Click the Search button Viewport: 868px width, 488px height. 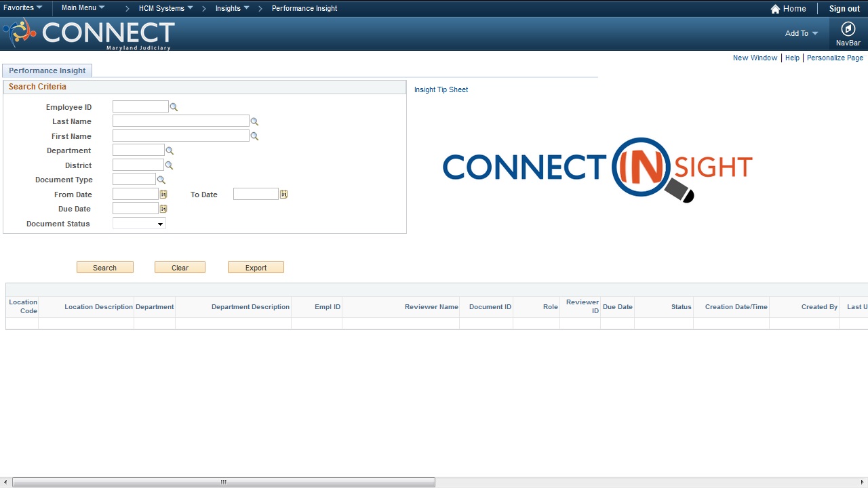(105, 268)
